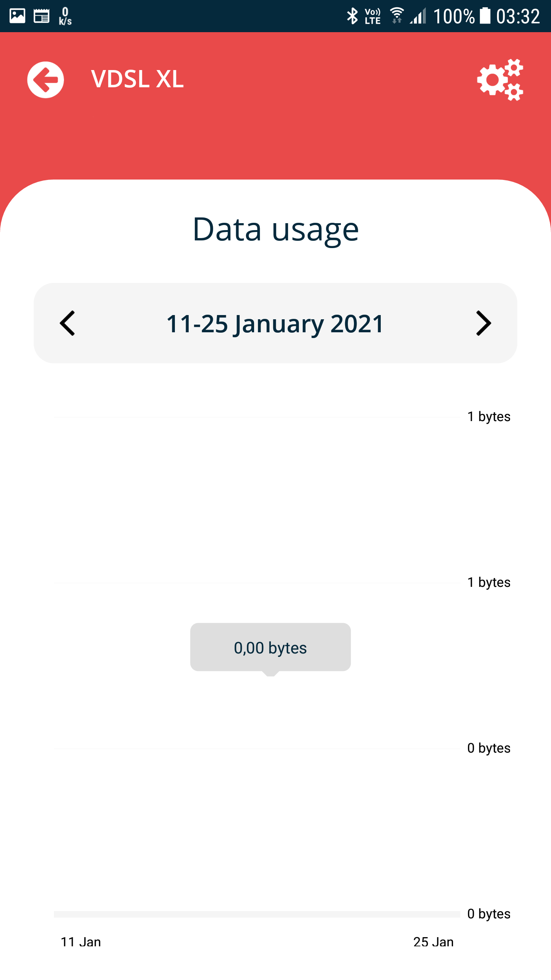Tap the battery icon in status bar
Viewport: 551px width, 980px height.
(x=485, y=16)
